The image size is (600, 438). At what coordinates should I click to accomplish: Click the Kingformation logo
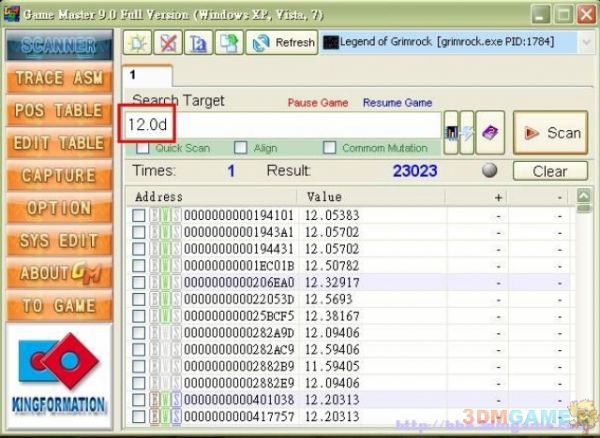60,372
